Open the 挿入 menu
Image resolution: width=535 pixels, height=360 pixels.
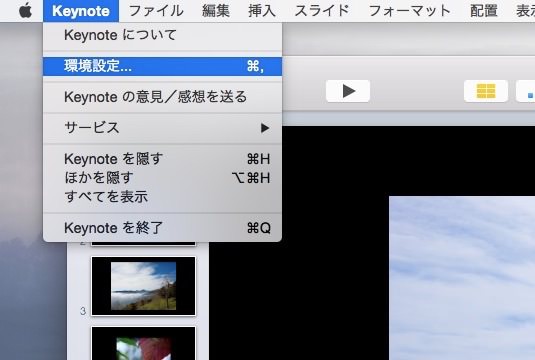(262, 11)
